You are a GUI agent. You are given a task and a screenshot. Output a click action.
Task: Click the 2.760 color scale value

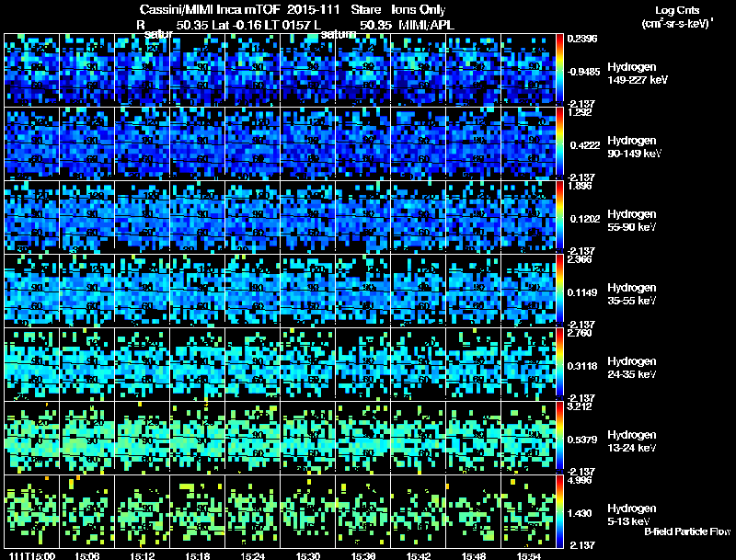click(580, 333)
